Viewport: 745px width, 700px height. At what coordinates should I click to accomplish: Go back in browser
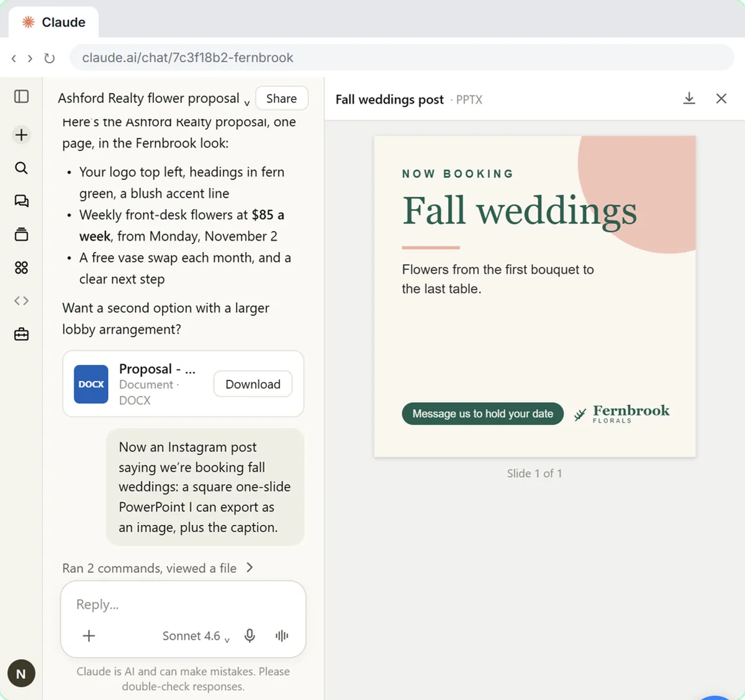pyautogui.click(x=14, y=58)
